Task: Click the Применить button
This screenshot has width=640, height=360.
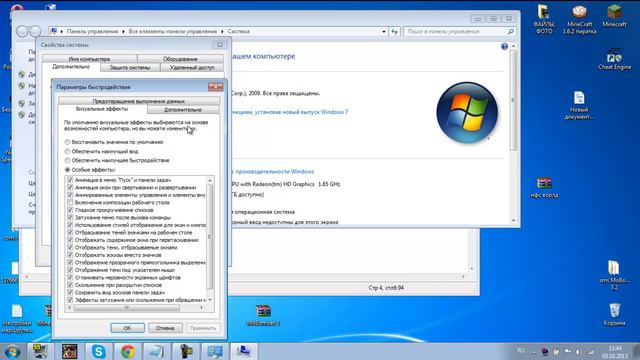Action: tap(202, 328)
